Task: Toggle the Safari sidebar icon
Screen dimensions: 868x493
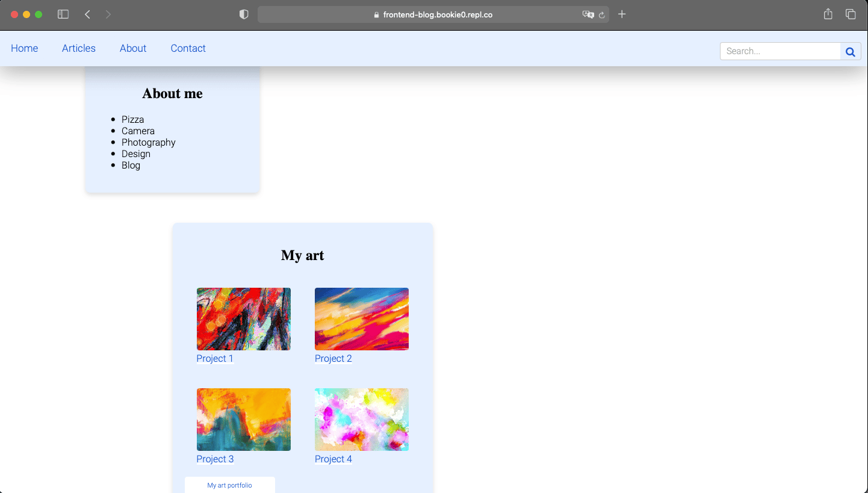Action: click(x=63, y=14)
